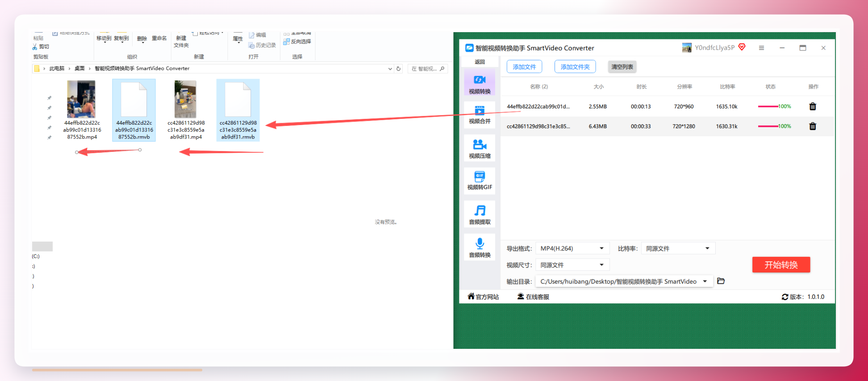The image size is (868, 381).
Task: Click the SmartVideo Converter folder breadcrumb
Action: point(142,68)
